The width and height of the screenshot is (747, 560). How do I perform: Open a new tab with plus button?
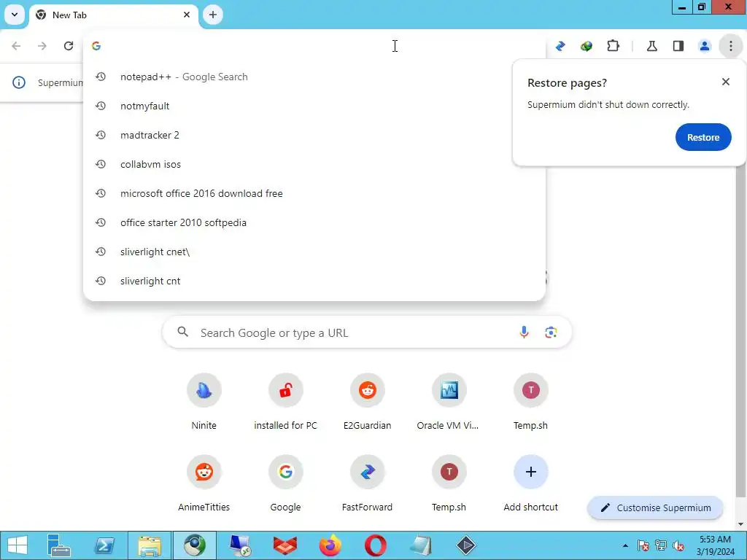point(213,15)
